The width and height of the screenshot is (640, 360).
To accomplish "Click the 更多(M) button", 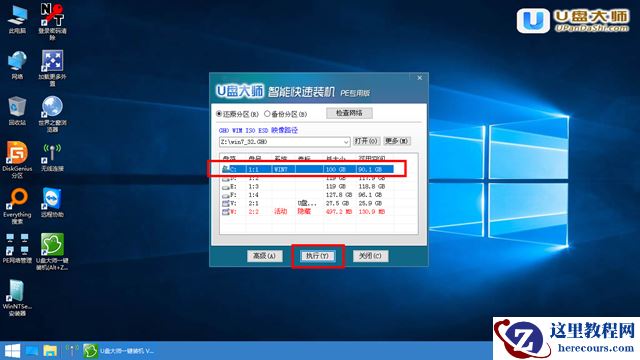I will coord(397,141).
